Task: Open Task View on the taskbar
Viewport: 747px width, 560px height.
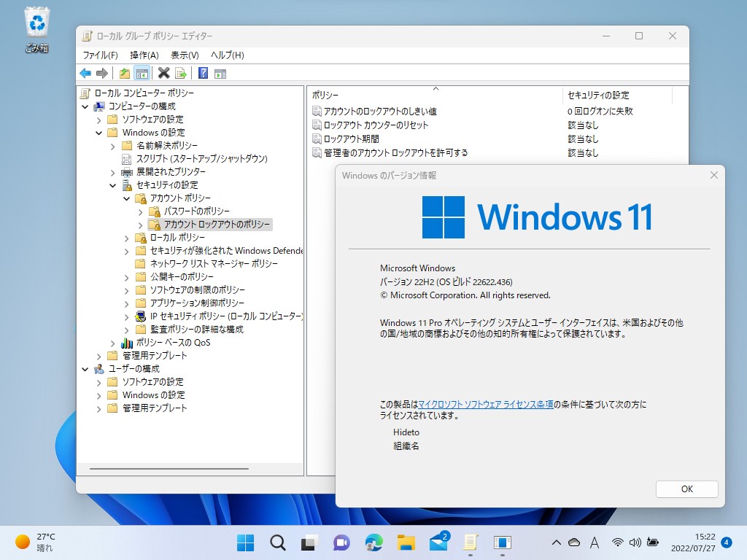Action: point(309,542)
